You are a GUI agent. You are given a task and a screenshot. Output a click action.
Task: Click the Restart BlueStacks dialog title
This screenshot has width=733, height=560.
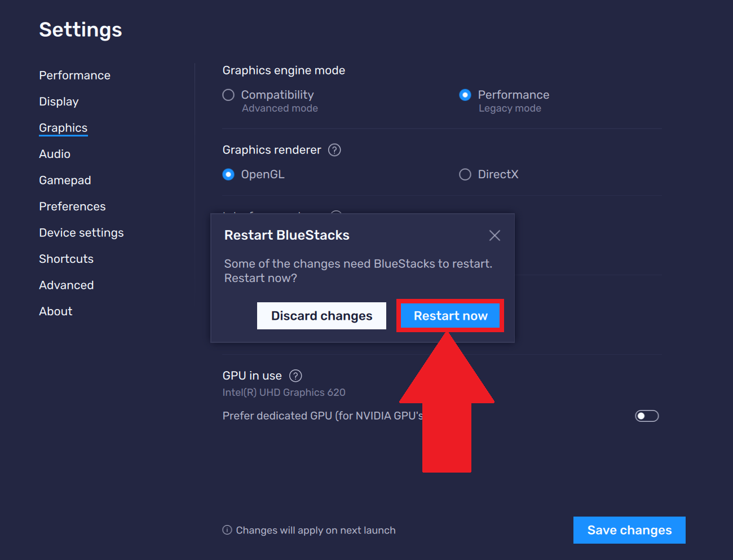click(x=287, y=235)
